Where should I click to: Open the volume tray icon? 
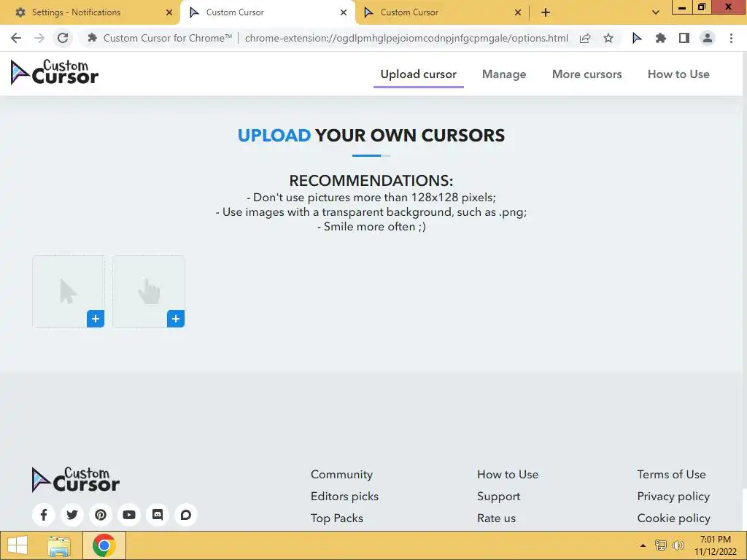[x=678, y=545]
